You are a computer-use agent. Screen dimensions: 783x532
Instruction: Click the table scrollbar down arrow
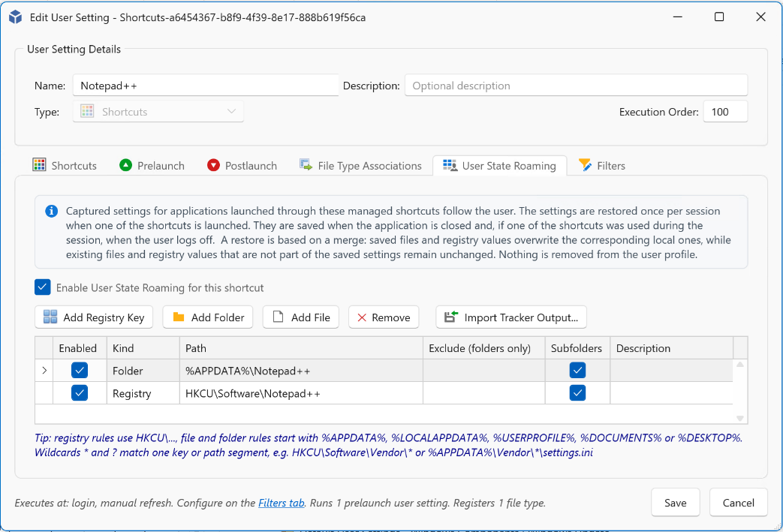coord(740,418)
